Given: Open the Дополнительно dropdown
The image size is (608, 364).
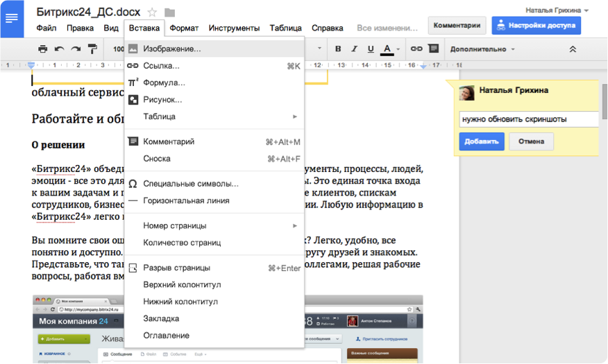Looking at the screenshot, I should click(x=482, y=49).
